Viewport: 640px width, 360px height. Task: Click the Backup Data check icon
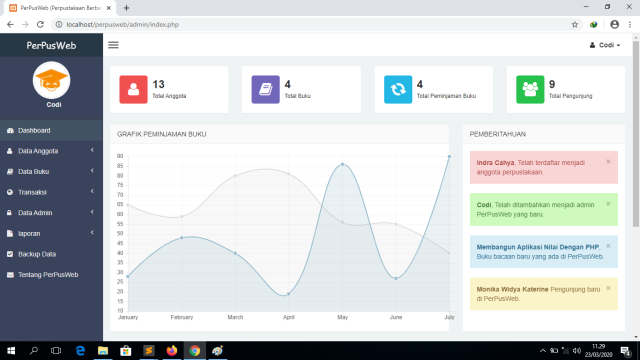[x=10, y=254]
